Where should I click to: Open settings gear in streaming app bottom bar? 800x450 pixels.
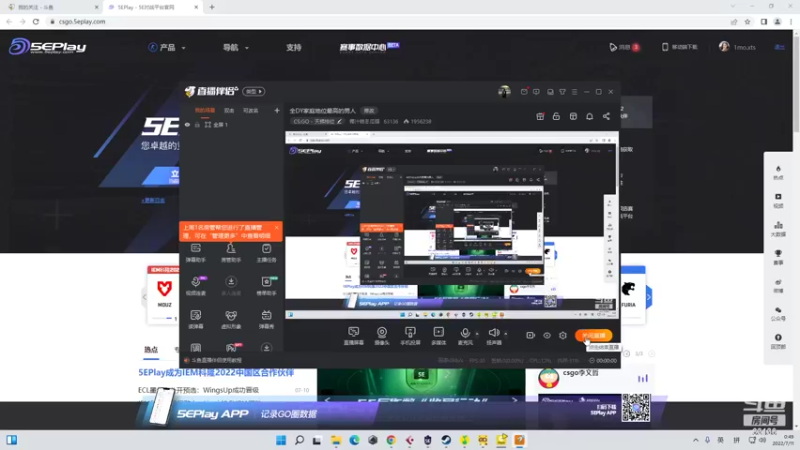tap(563, 335)
